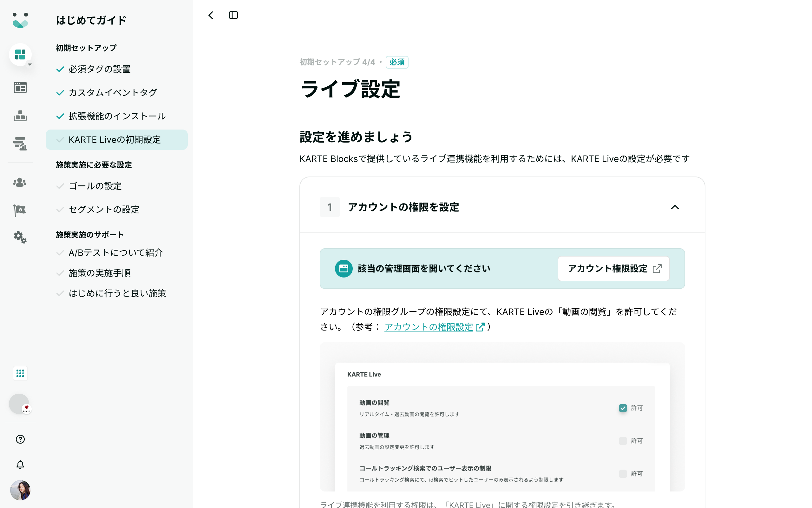
Task: Click the 設定を進めましょう heading
Action: pyautogui.click(x=356, y=137)
